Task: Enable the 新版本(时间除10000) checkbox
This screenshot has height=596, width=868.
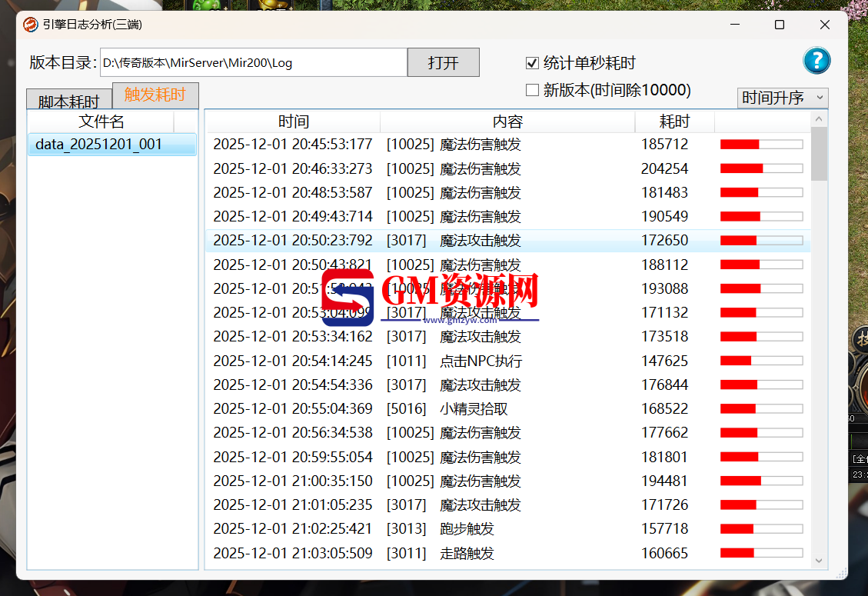Action: [532, 90]
